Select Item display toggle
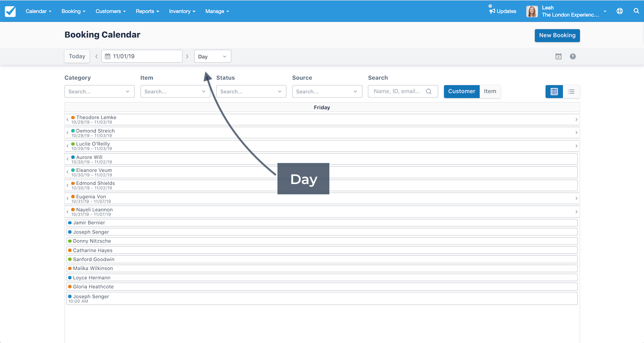644x343 pixels. [490, 91]
